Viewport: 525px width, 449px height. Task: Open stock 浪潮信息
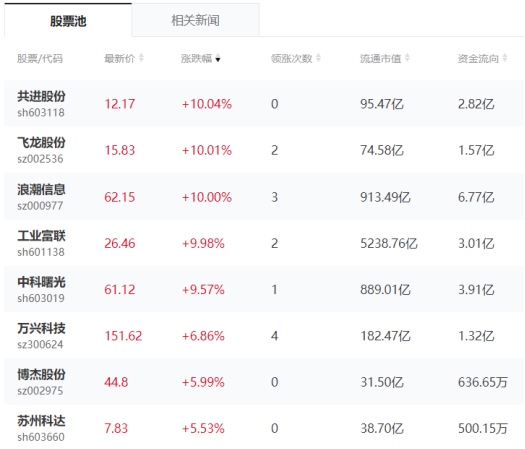41,190
